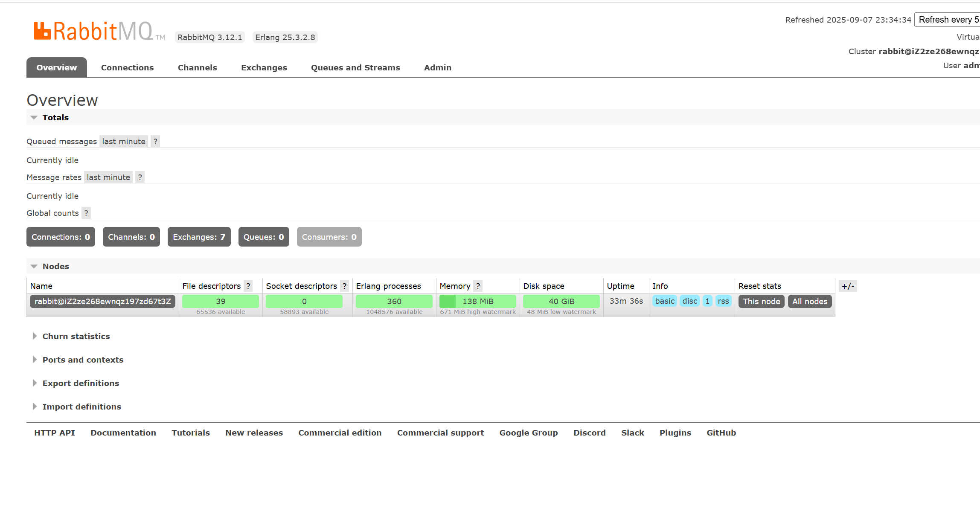Click the Erlang 25.3.2.8 version label
The image size is (980, 523).
pyautogui.click(x=285, y=37)
